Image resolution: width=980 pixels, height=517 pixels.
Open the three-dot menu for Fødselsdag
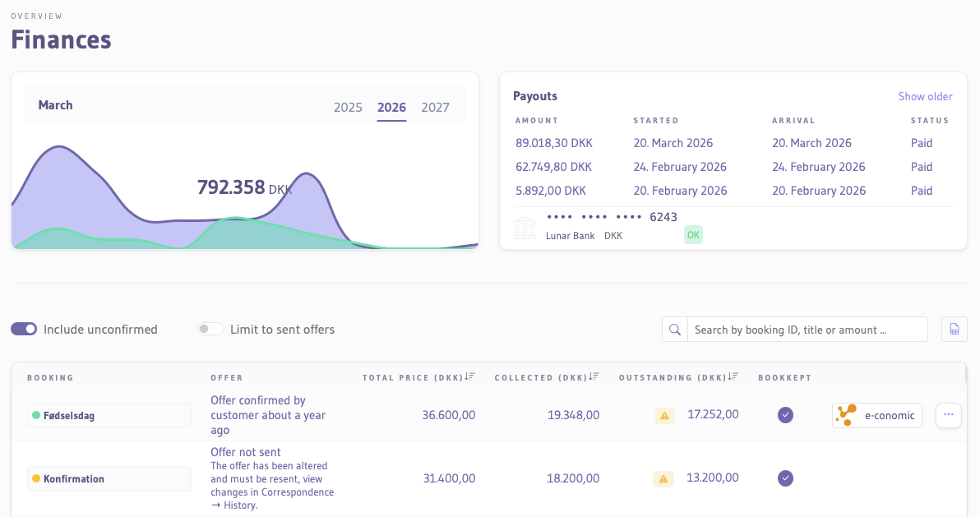click(948, 415)
